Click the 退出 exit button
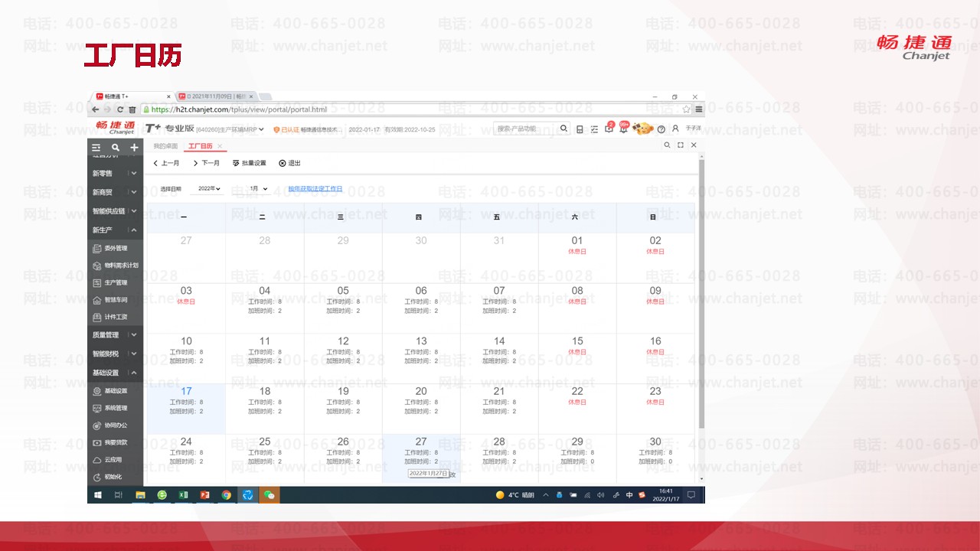 click(x=289, y=163)
